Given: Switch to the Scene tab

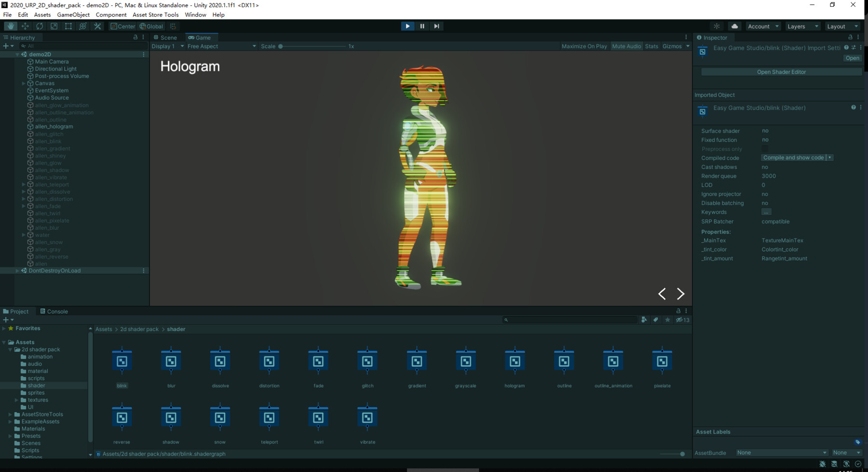Looking at the screenshot, I should 166,37.
